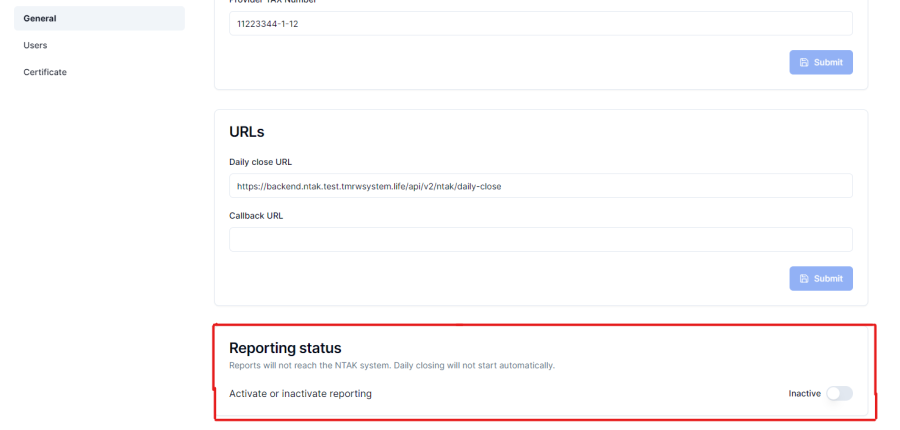The height and width of the screenshot is (430, 900).
Task: Open the General settings section
Action: tap(40, 18)
